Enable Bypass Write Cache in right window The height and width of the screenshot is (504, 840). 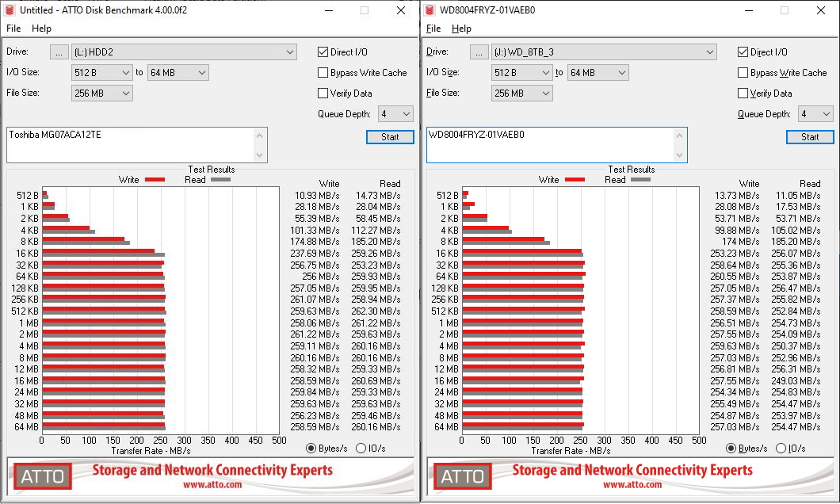[743, 73]
